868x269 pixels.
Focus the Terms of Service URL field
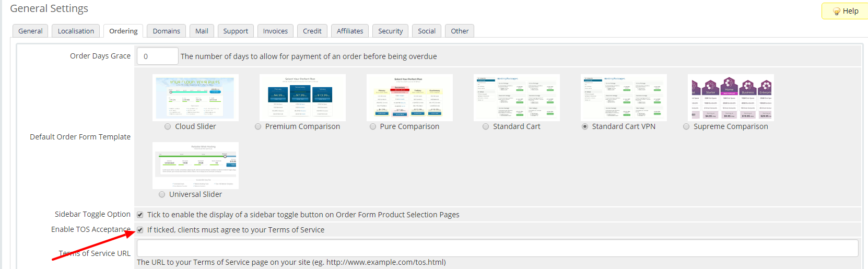point(497,248)
